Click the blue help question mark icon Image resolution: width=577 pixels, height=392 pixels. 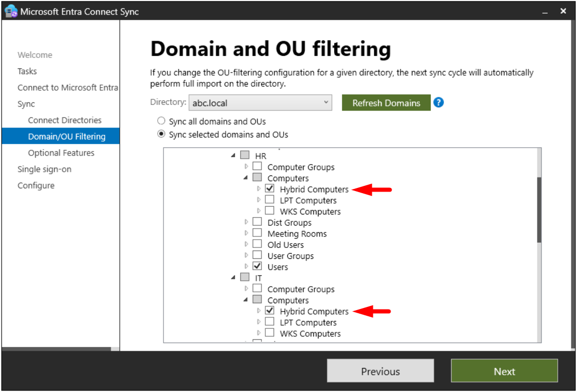pos(438,103)
